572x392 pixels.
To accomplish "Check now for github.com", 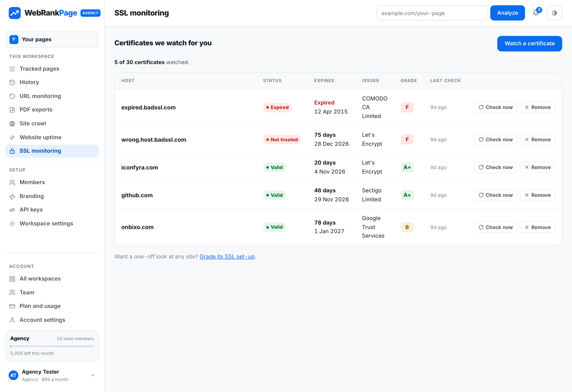I will [x=495, y=195].
